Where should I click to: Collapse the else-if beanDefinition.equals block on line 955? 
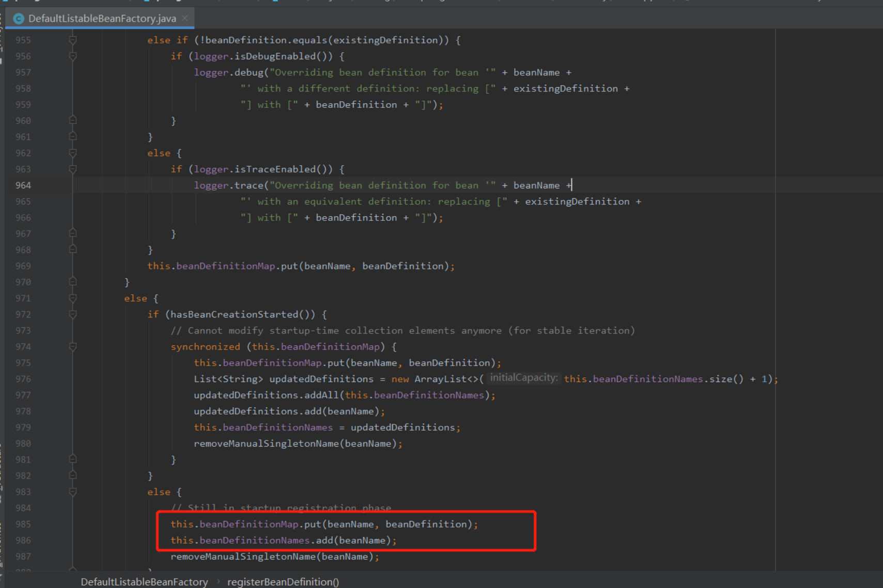click(x=72, y=40)
